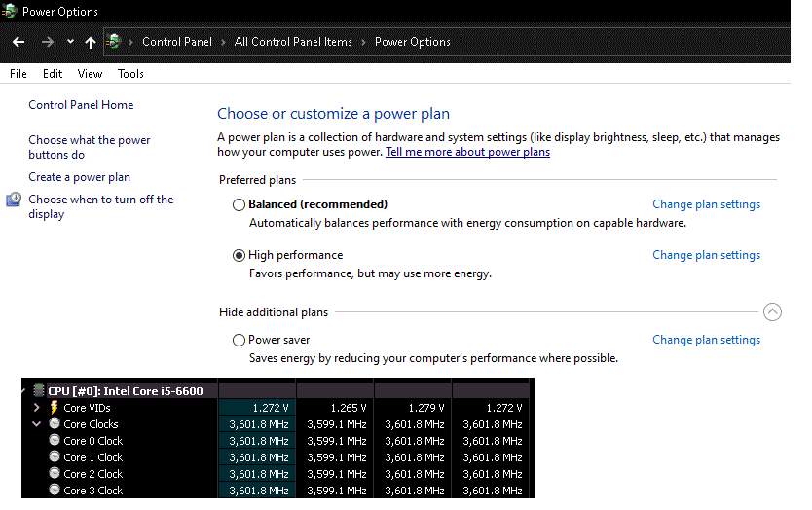Open the recent locations dropdown arrow
812x510 pixels.
[70, 42]
